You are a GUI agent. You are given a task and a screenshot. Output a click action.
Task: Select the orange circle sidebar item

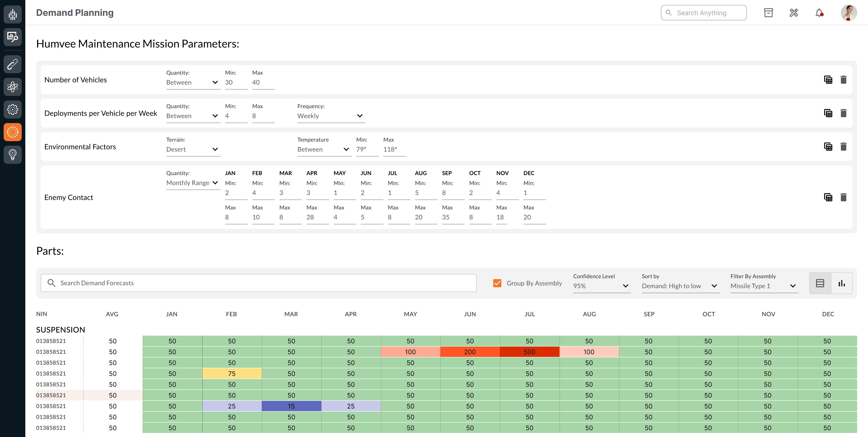pyautogui.click(x=12, y=132)
